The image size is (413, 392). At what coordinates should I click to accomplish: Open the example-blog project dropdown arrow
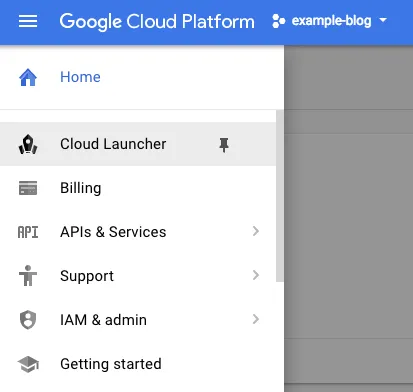click(383, 20)
